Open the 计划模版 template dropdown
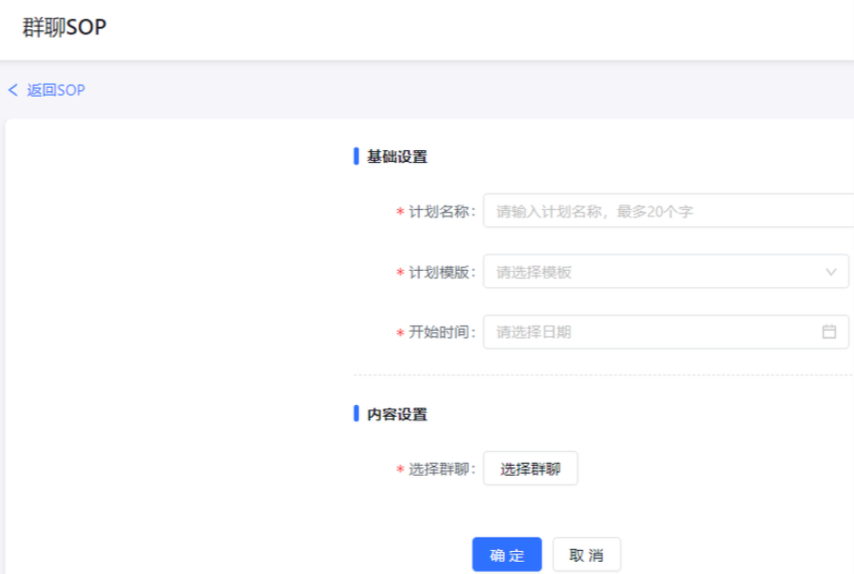Screen dimensions: 854x574 pos(655,272)
